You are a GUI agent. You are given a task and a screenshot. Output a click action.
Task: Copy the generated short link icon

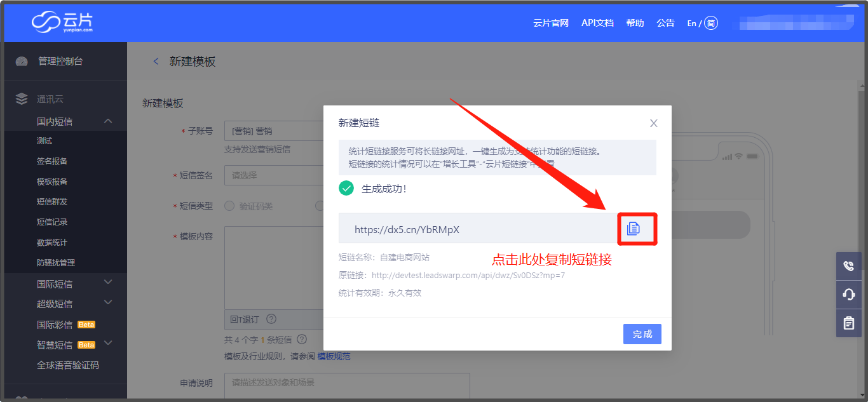click(634, 229)
